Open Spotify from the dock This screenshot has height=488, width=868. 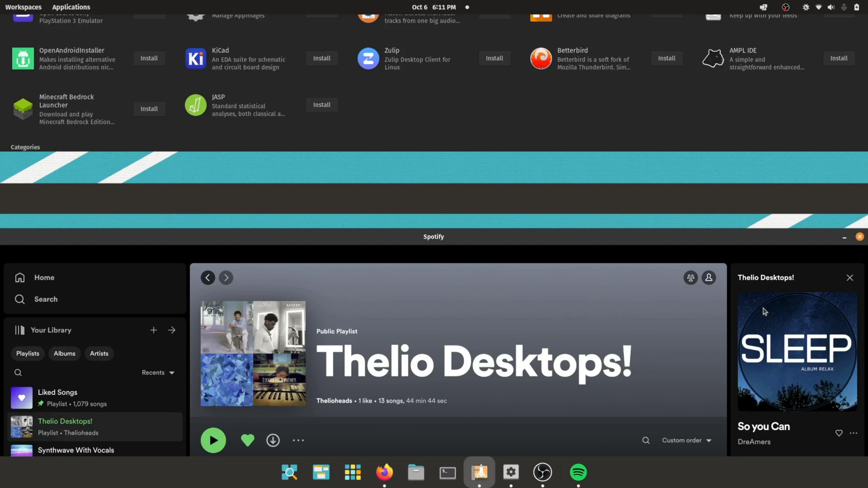click(x=578, y=472)
